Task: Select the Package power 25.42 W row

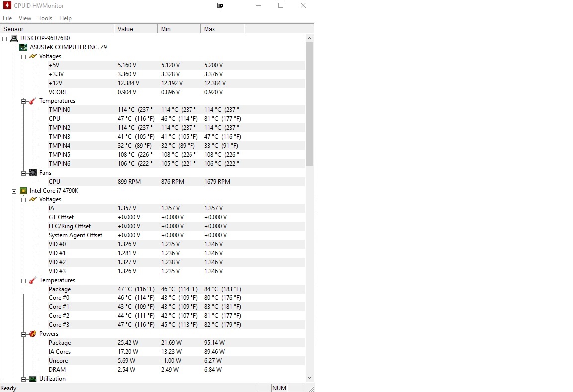Action: coord(177,342)
